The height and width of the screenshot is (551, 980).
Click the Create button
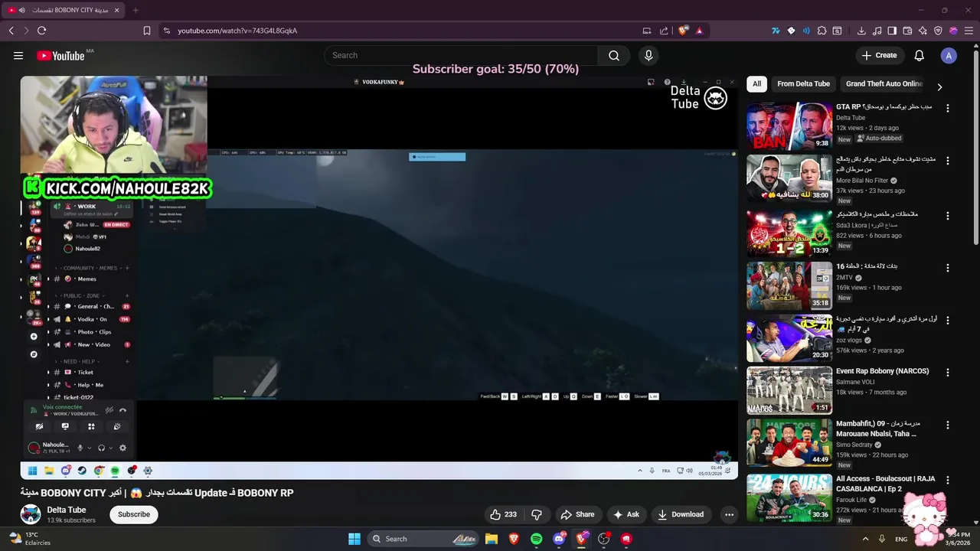879,55
